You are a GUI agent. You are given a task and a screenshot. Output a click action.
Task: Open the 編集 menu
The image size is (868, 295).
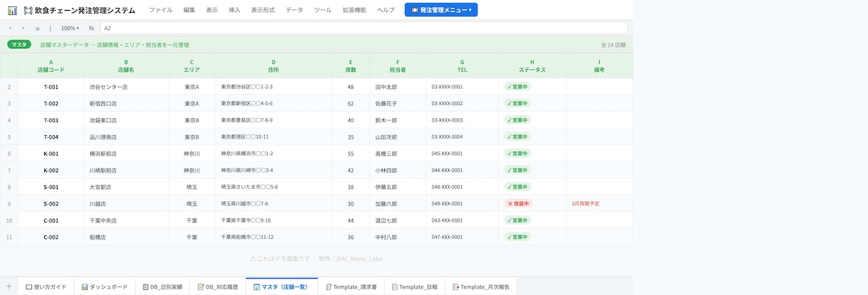pyautogui.click(x=189, y=10)
